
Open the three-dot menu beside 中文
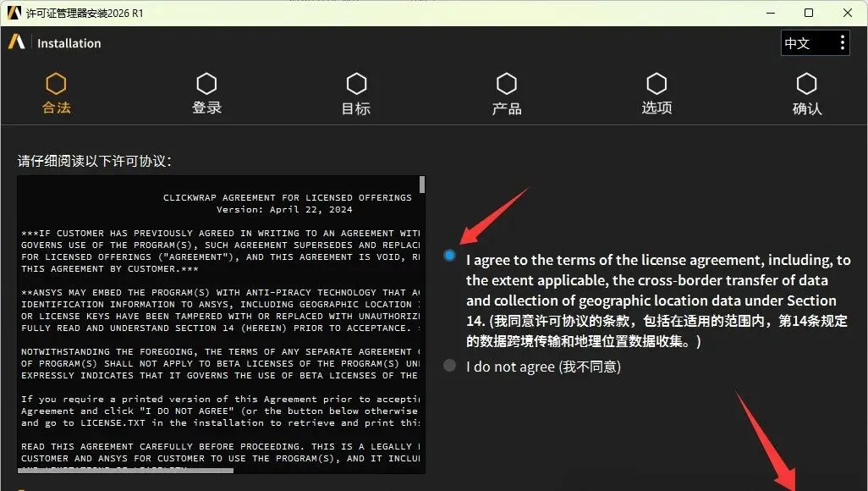(x=842, y=42)
